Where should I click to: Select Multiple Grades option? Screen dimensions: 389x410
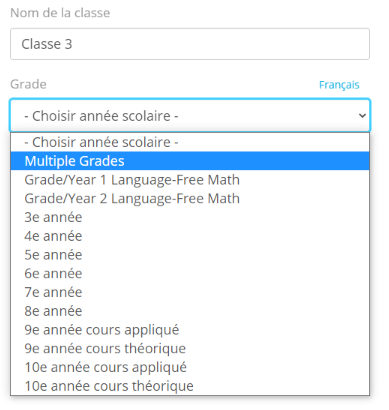(x=190, y=161)
